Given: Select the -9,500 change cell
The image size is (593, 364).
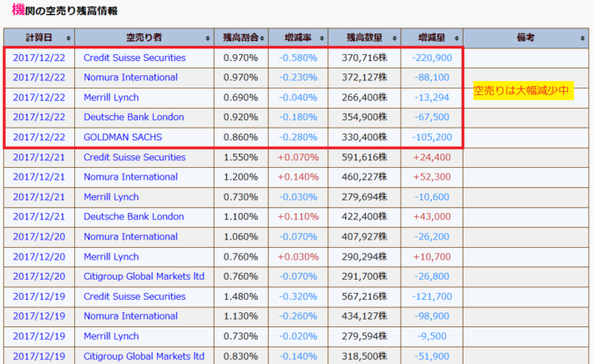Looking at the screenshot, I should click(x=432, y=336).
